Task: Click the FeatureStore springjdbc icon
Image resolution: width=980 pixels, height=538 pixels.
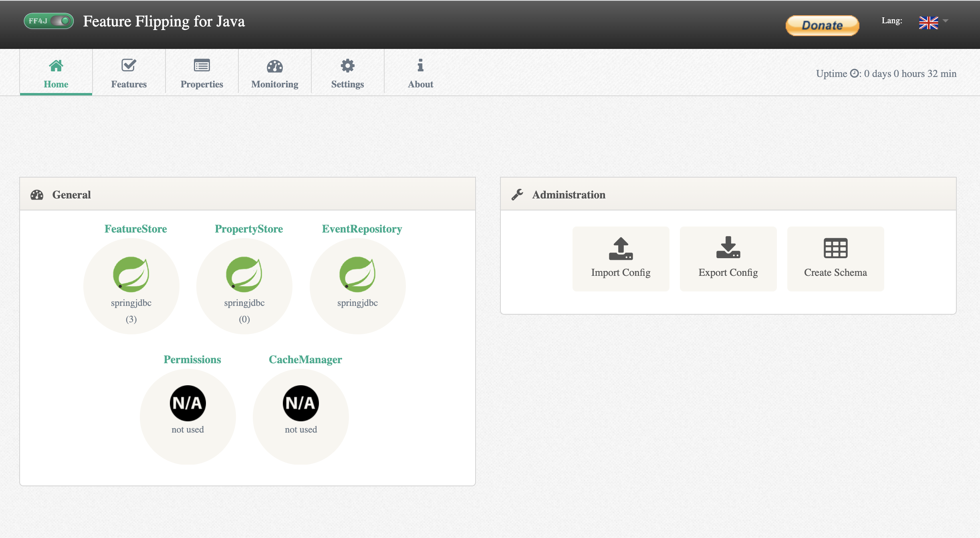Action: [x=131, y=274]
